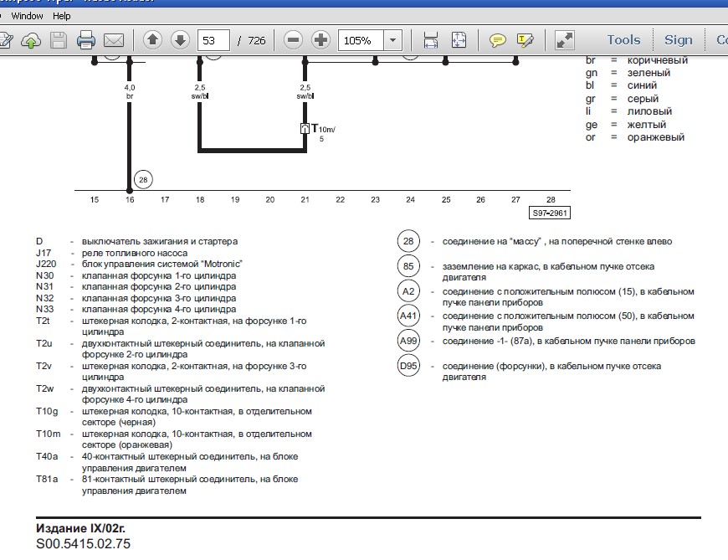Open the Sign pane

[x=679, y=40]
